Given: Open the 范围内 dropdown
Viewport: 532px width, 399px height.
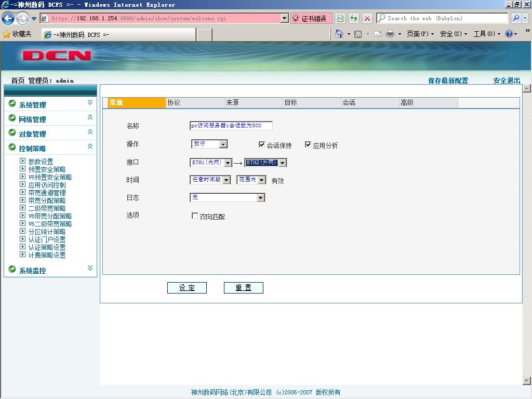Looking at the screenshot, I should 251,180.
